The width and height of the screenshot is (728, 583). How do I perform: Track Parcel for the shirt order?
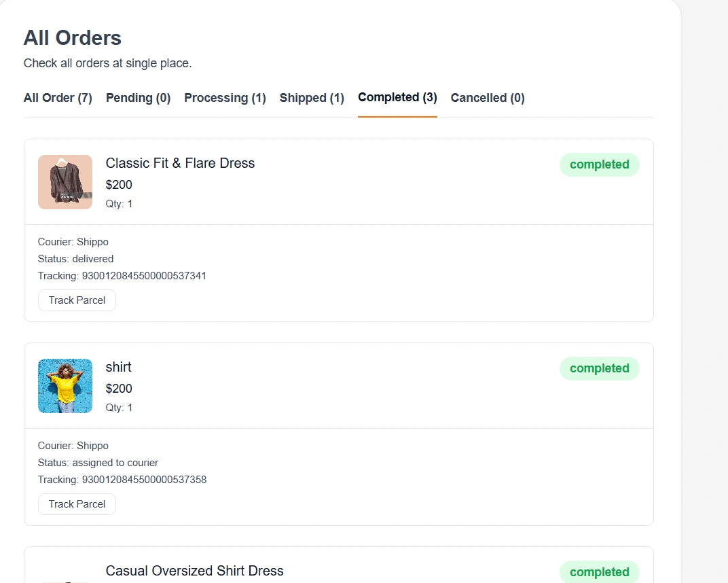(77, 504)
